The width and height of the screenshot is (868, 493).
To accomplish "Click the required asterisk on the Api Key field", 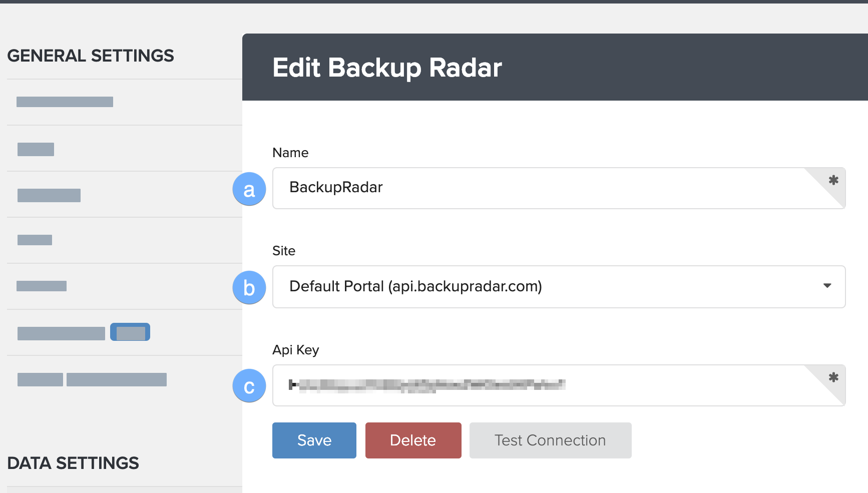I will (832, 379).
